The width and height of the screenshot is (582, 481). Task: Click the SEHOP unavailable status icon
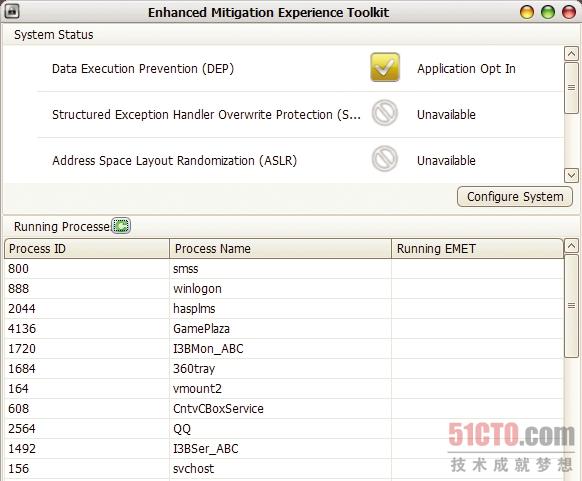pos(385,113)
